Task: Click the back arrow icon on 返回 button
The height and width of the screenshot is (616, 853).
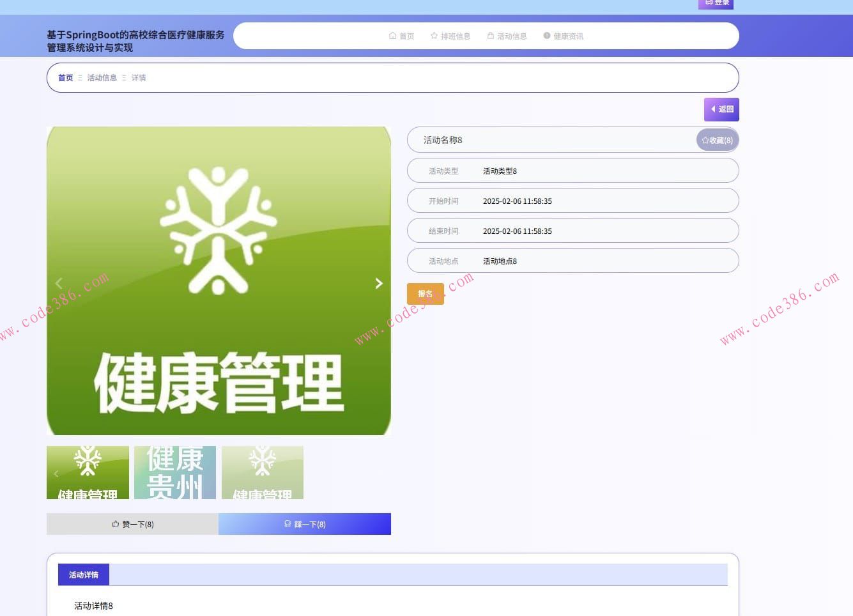Action: pos(713,109)
